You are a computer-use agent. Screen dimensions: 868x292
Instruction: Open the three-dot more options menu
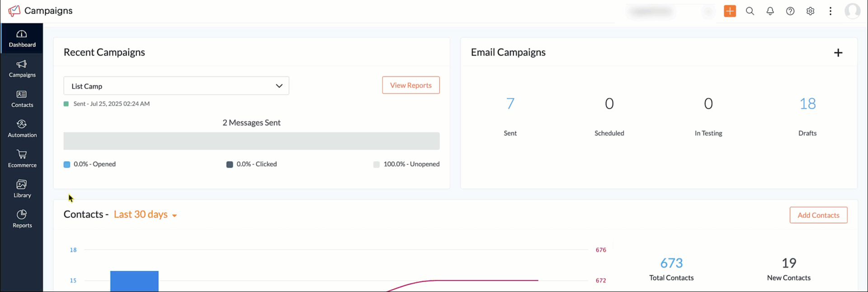pyautogui.click(x=830, y=11)
